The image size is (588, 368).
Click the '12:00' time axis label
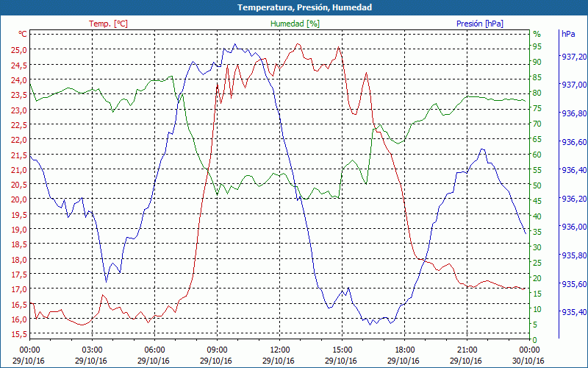click(280, 350)
